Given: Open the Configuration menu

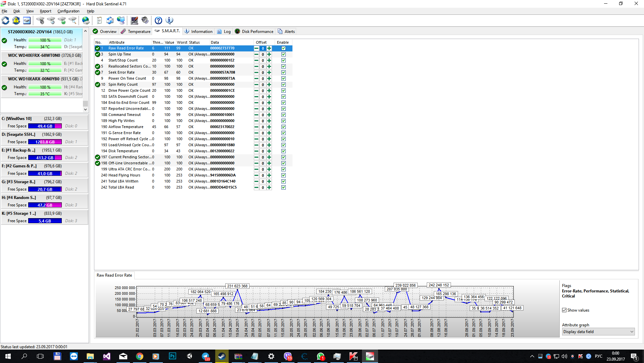Looking at the screenshot, I should point(68,11).
